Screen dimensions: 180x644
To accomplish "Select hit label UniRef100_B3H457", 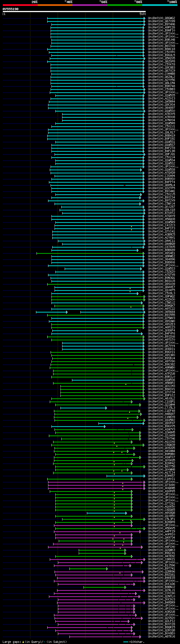I will point(161,476).
